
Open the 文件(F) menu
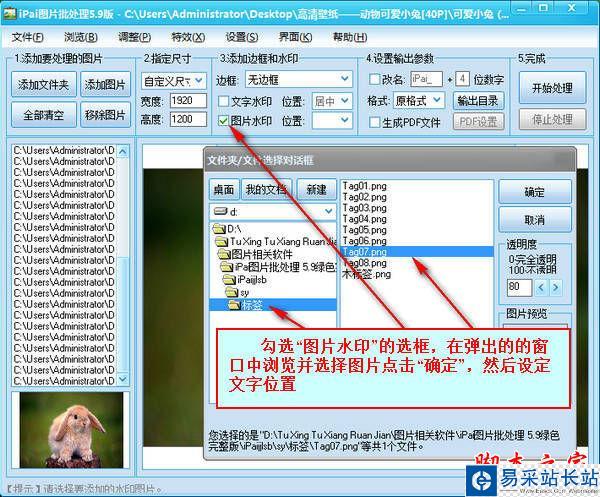[27, 37]
